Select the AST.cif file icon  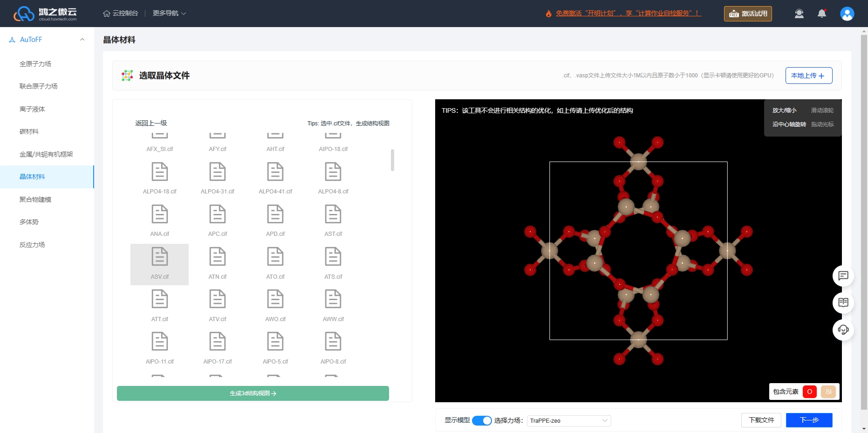coord(333,214)
